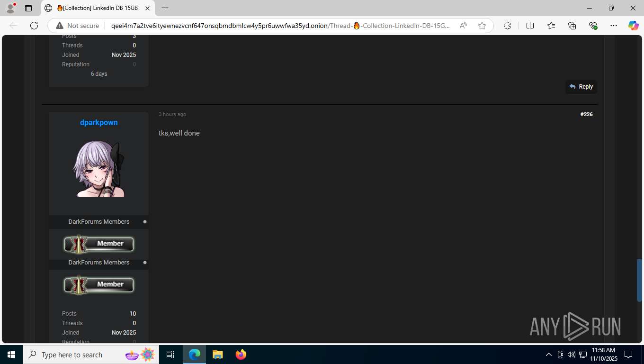
Task: Click the post text "tks,well done"
Action: coord(179,133)
